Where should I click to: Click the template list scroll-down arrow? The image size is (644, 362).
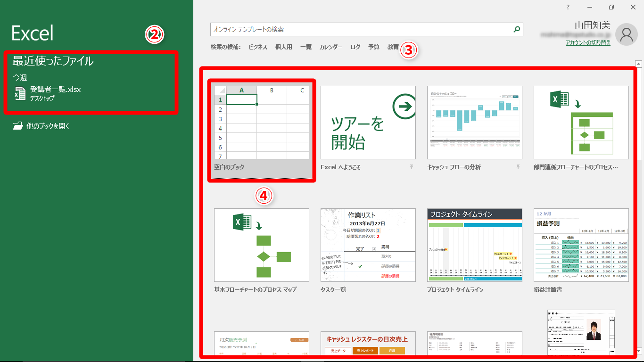point(639,351)
